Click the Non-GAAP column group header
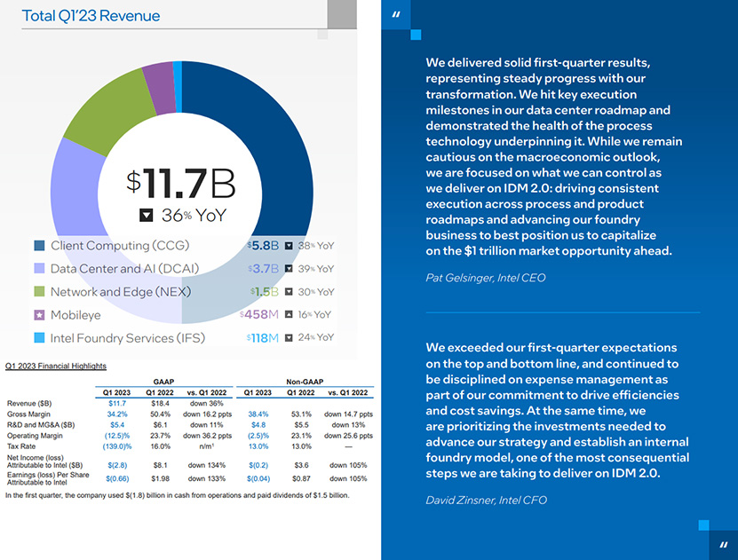 click(x=305, y=382)
